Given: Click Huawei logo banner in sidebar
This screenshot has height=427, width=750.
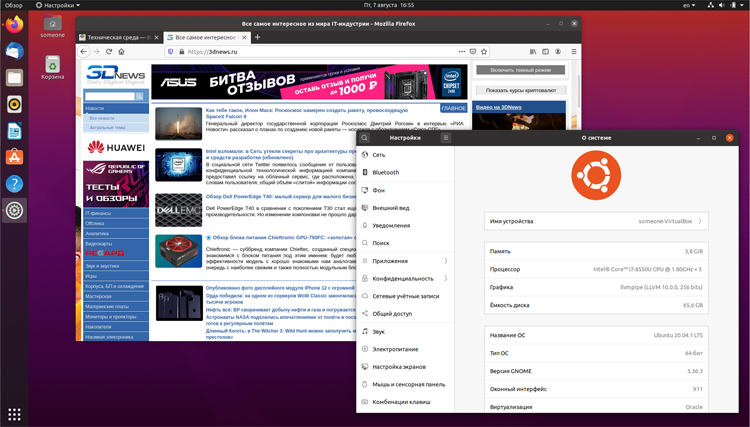Looking at the screenshot, I should (116, 147).
